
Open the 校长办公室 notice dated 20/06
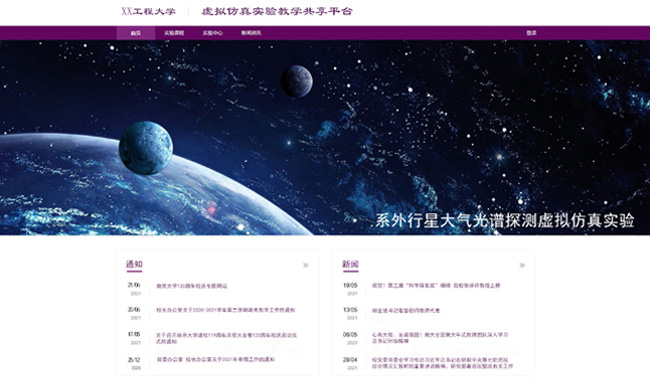(x=226, y=310)
